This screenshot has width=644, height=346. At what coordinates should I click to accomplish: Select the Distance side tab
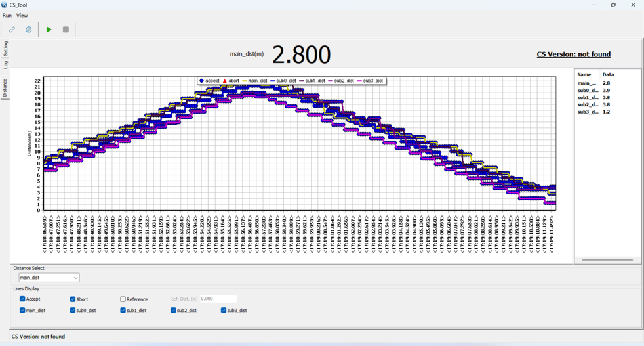(x=5, y=87)
